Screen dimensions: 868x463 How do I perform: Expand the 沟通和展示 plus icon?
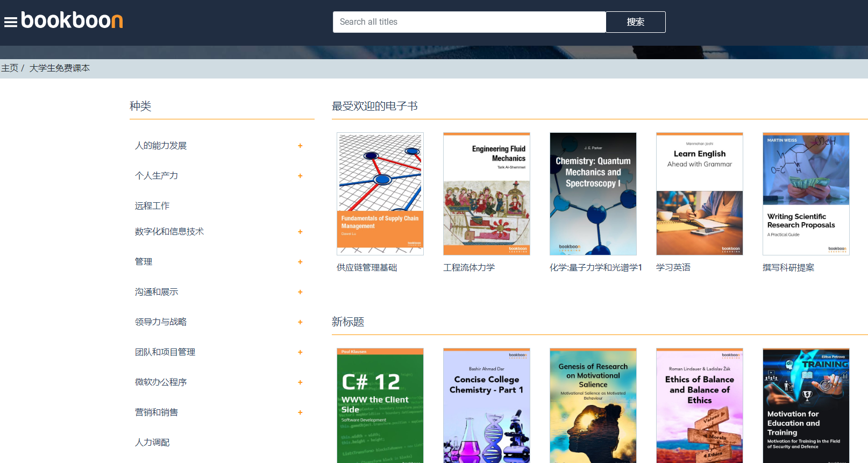point(300,292)
